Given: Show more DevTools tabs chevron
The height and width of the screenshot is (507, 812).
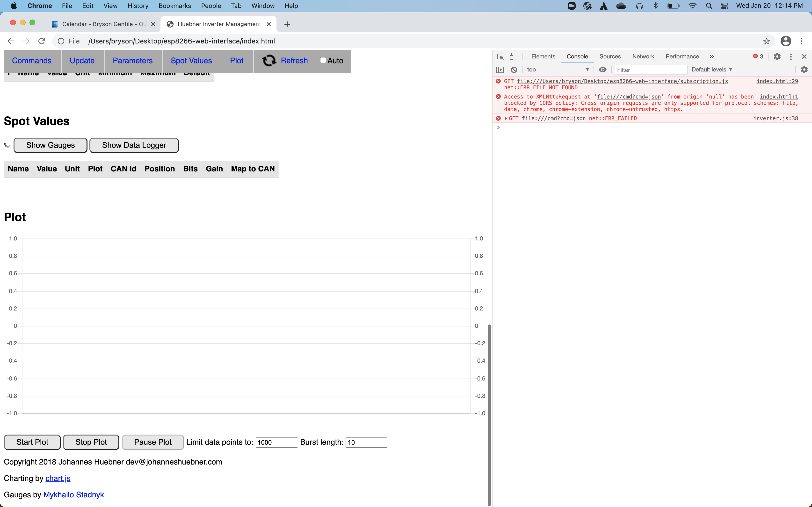Looking at the screenshot, I should click(711, 57).
